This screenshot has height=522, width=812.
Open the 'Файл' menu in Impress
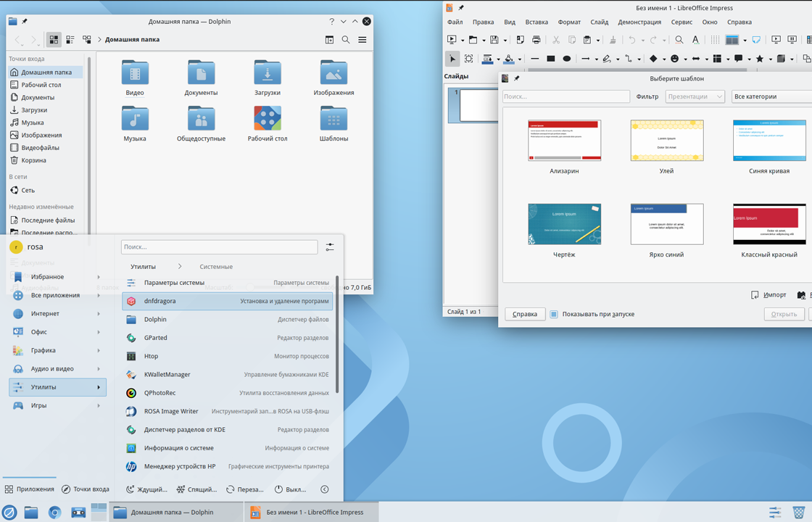(455, 22)
